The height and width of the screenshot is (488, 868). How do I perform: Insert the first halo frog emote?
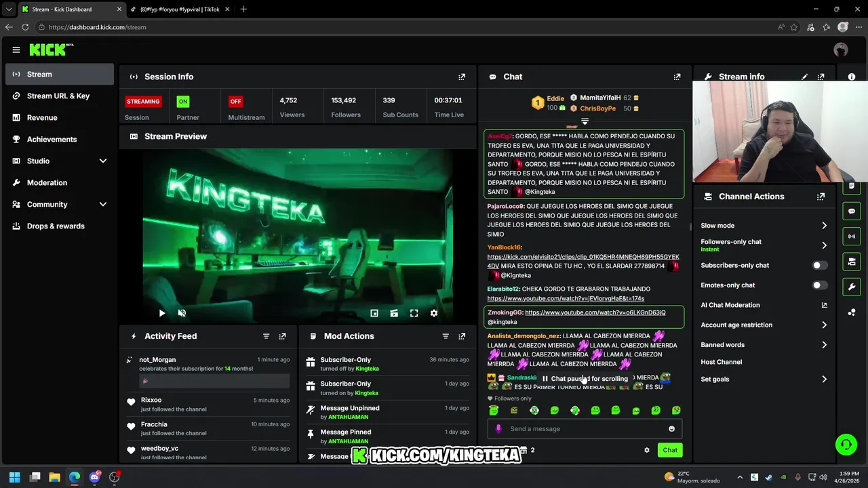click(x=494, y=410)
